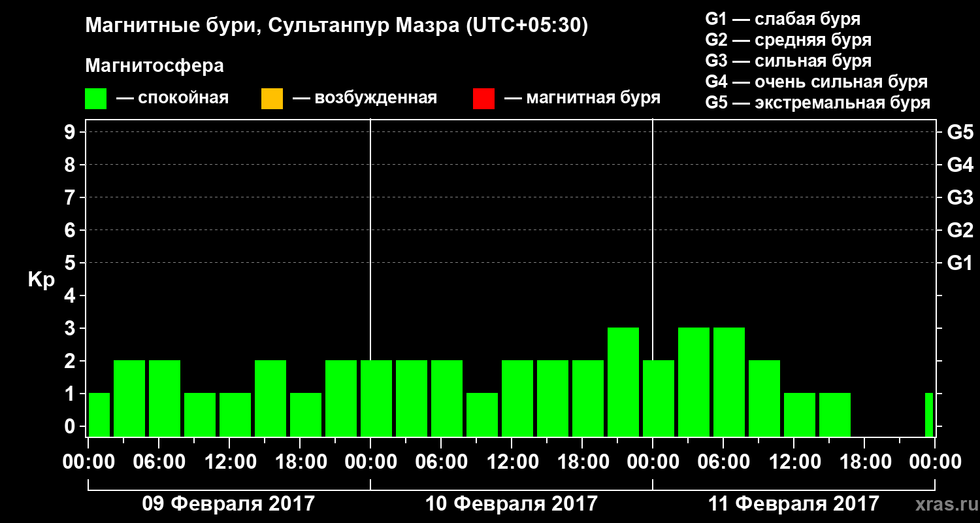Click the 'G4 — очень сильная буря' legend line

[817, 82]
